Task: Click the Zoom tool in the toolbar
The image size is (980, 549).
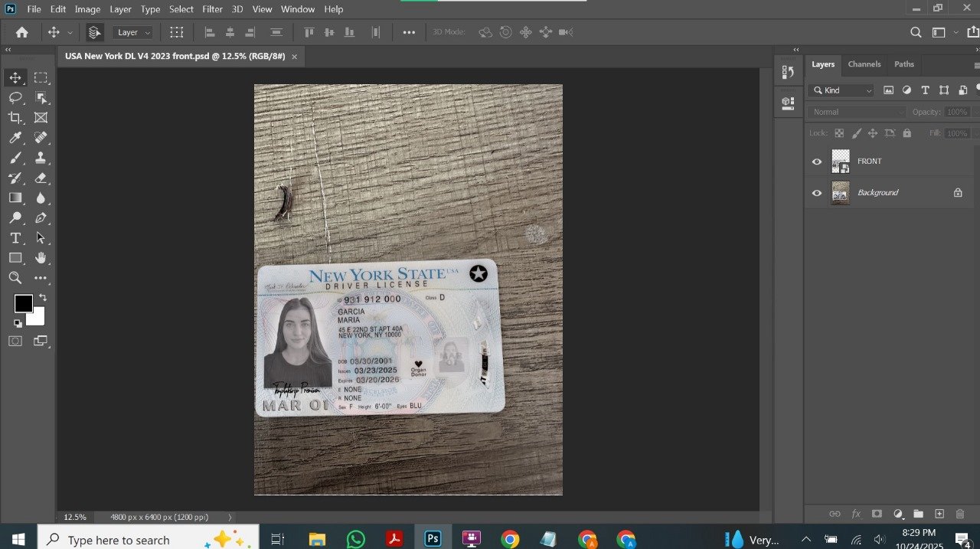Action: pyautogui.click(x=15, y=278)
